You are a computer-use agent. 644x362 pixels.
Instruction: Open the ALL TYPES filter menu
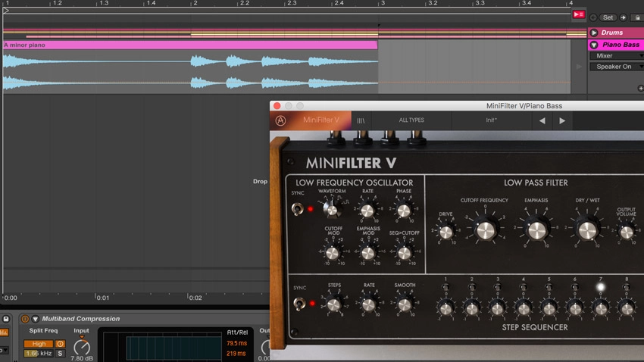411,120
